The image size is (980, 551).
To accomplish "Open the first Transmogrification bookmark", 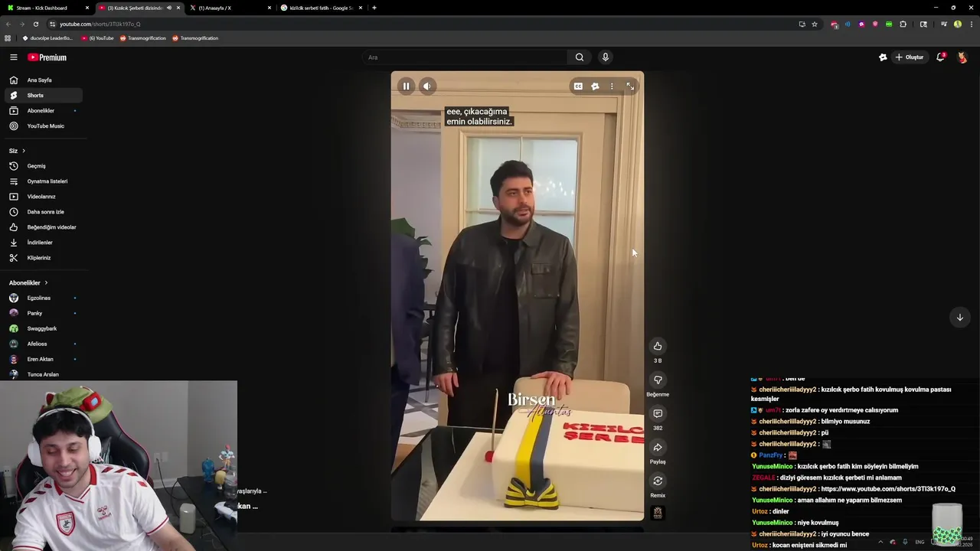I will click(142, 38).
